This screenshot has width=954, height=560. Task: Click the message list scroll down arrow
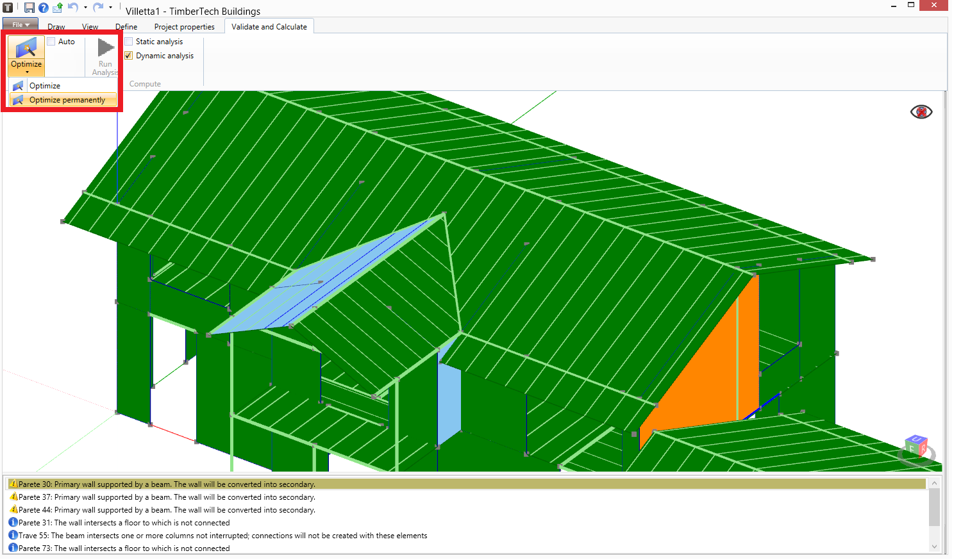934,547
